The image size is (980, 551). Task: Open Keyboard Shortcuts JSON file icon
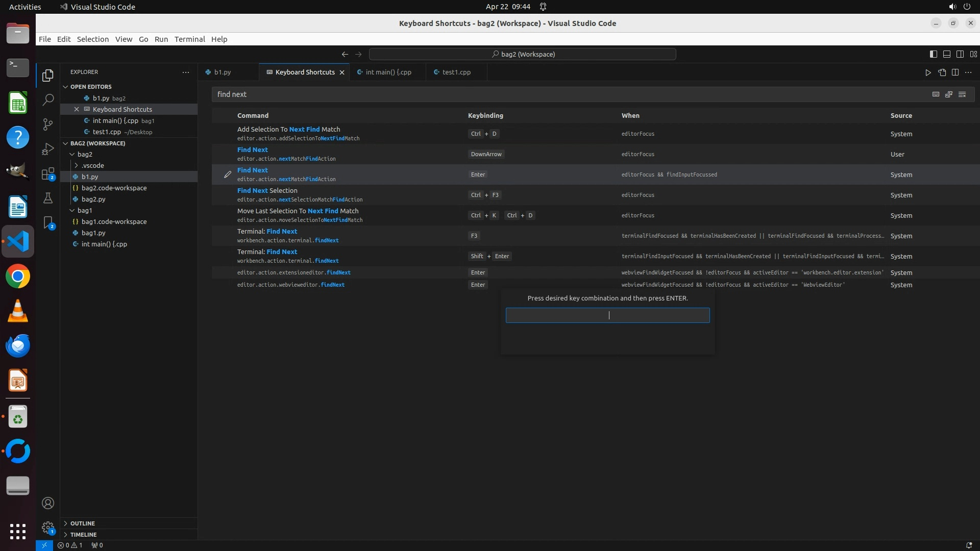click(942, 72)
